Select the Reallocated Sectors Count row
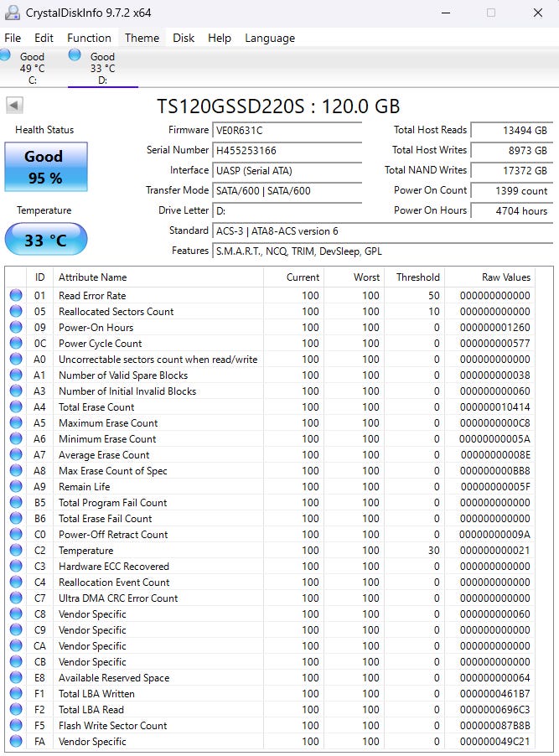559x756 pixels. click(x=116, y=312)
